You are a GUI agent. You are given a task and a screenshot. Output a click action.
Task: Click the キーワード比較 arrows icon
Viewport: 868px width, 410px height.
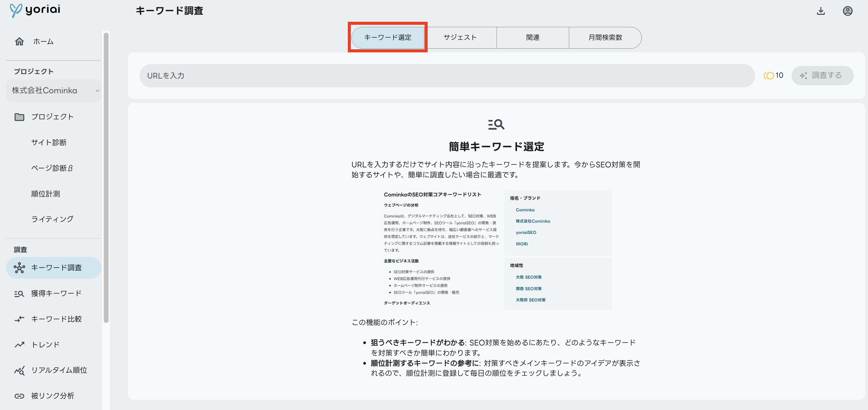point(19,319)
